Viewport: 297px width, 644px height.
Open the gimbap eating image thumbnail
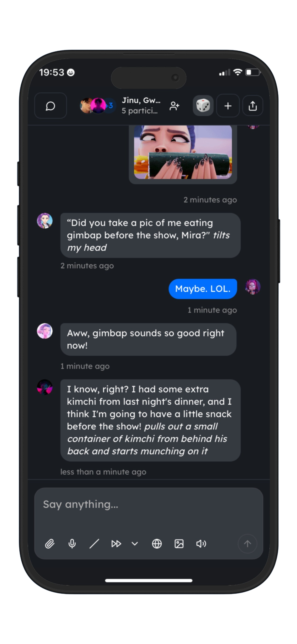point(183,152)
